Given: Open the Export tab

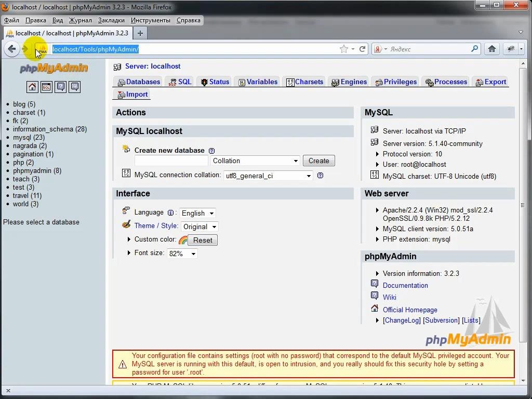Looking at the screenshot, I should coord(490,82).
